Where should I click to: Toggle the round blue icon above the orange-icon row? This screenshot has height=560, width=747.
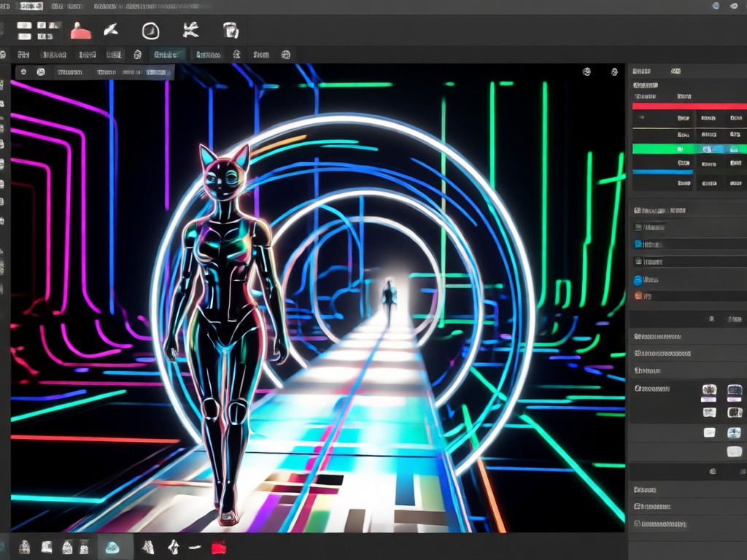point(638,280)
